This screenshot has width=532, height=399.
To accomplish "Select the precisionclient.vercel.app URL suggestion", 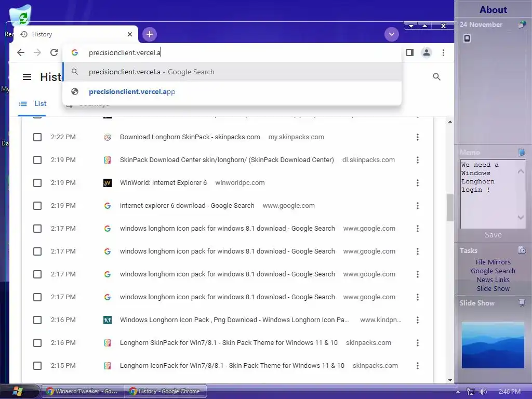I will (232, 91).
